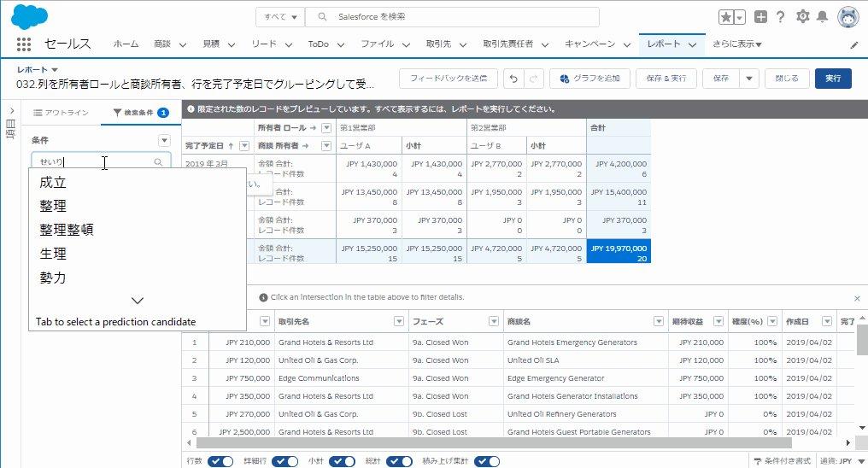
Task: Click the Salesforce cloud logo
Action: [x=29, y=16]
